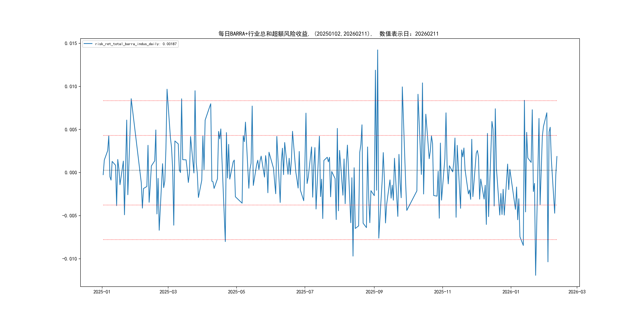The height and width of the screenshot is (322, 644).
Task: Click the -0.005 y-axis tick label
Action: coord(70,216)
